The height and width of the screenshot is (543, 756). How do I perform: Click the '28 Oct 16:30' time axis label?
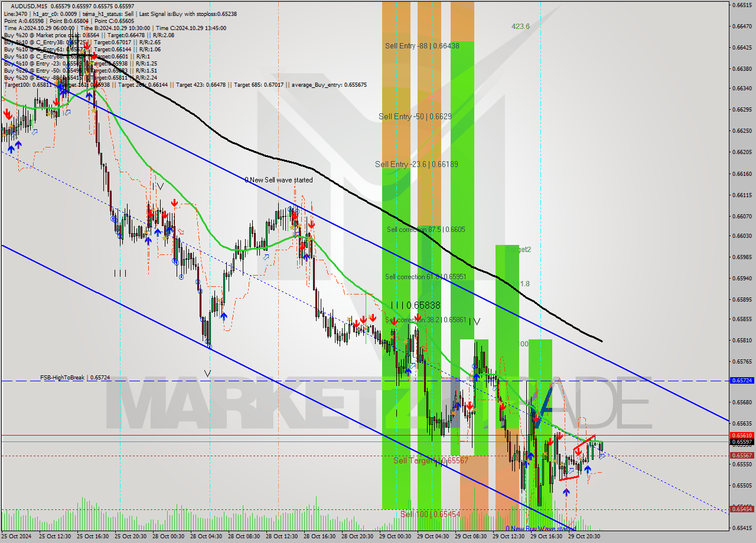coord(320,537)
